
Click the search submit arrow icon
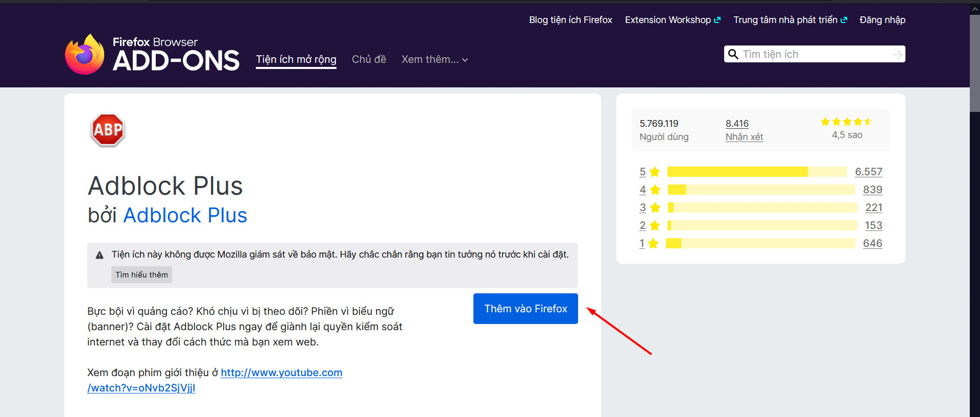(x=897, y=54)
